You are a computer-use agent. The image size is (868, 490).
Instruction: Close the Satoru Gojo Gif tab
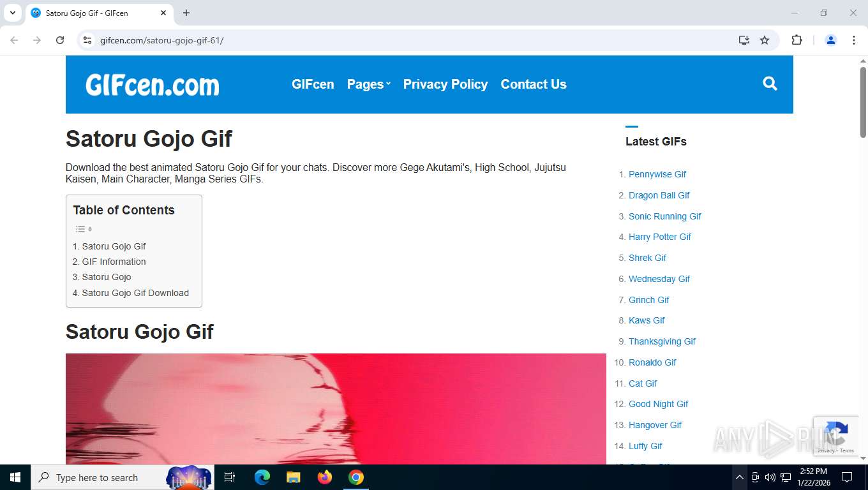(x=163, y=13)
